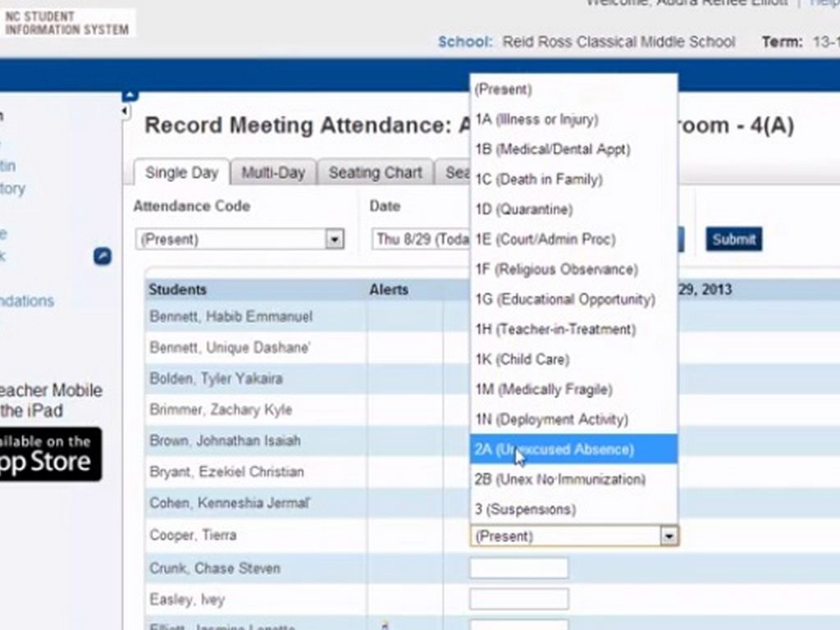840x630 pixels.
Task: Open the Date dropdown showing Thu 8/29
Action: pyautogui.click(x=418, y=240)
